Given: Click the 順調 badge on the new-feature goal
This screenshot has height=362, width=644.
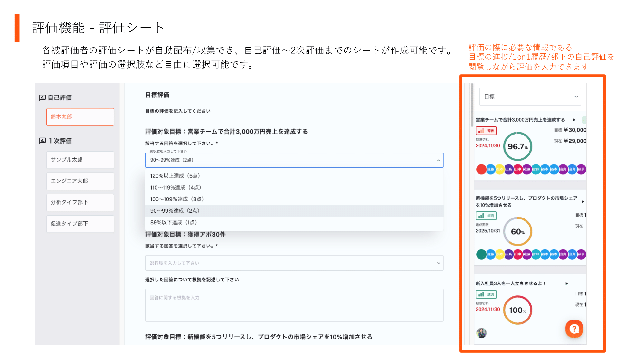Looking at the screenshot, I should click(486, 216).
